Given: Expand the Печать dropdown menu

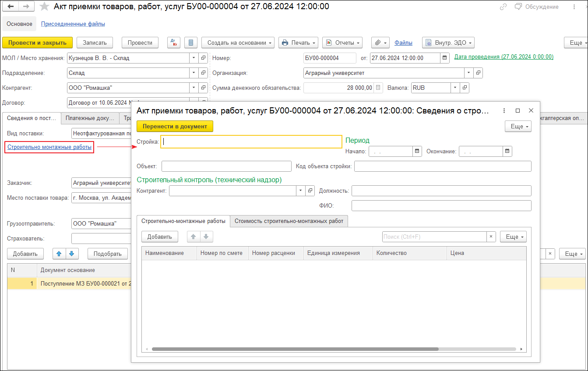Looking at the screenshot, I should (x=299, y=42).
